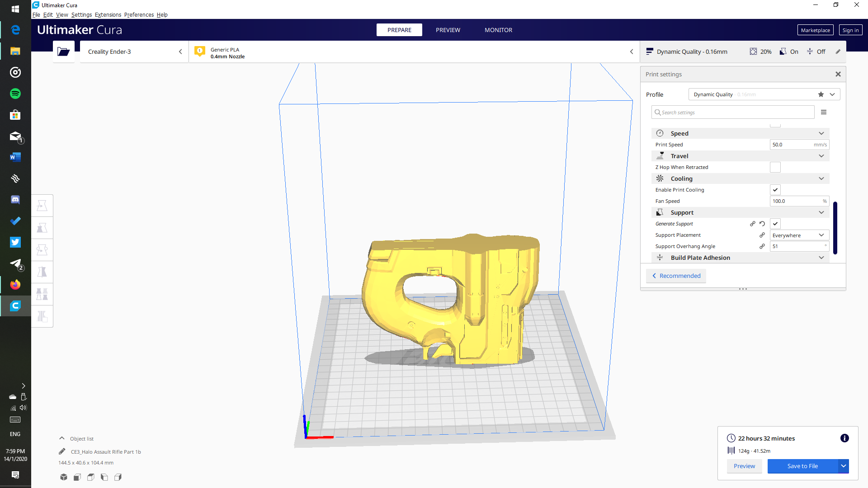Select the Scale tool
Viewport: 868px width, 488px height.
pyautogui.click(x=42, y=228)
